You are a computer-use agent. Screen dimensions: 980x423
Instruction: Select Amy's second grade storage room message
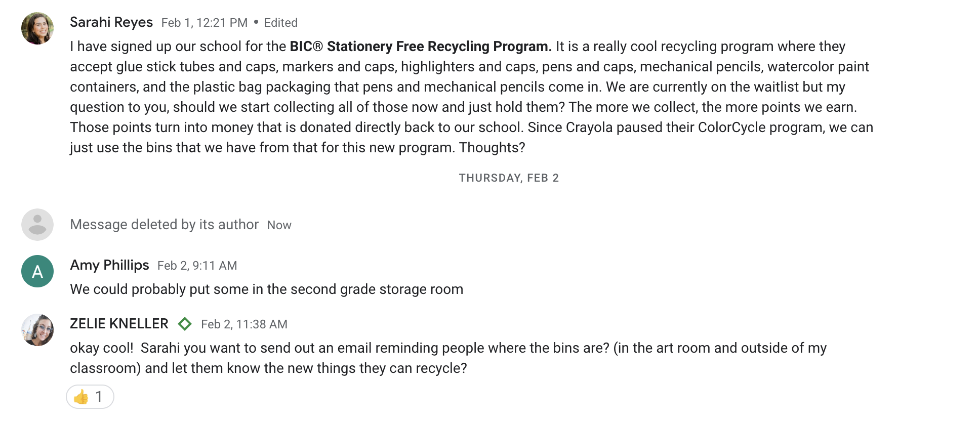[x=266, y=289]
